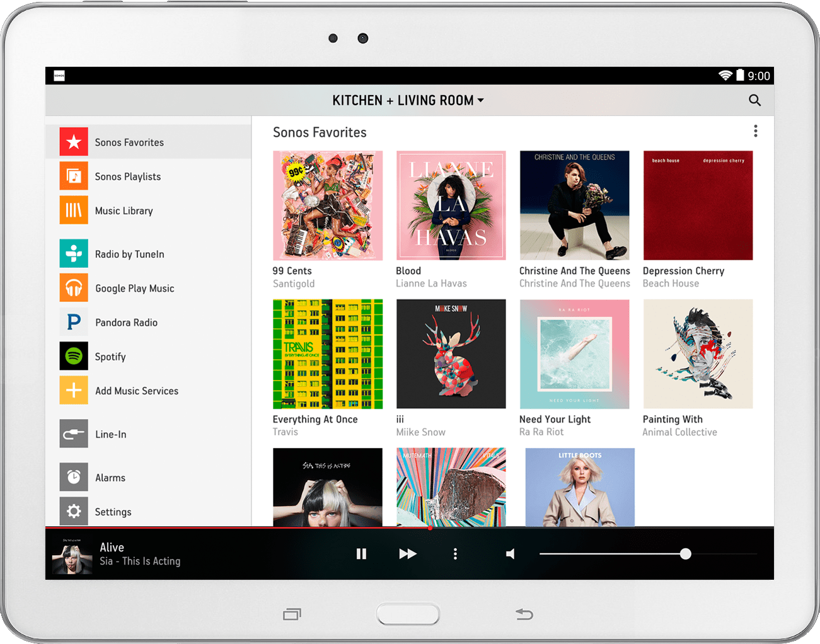Click the volume slider handle
Screen dimensions: 820x644
[x=685, y=554]
